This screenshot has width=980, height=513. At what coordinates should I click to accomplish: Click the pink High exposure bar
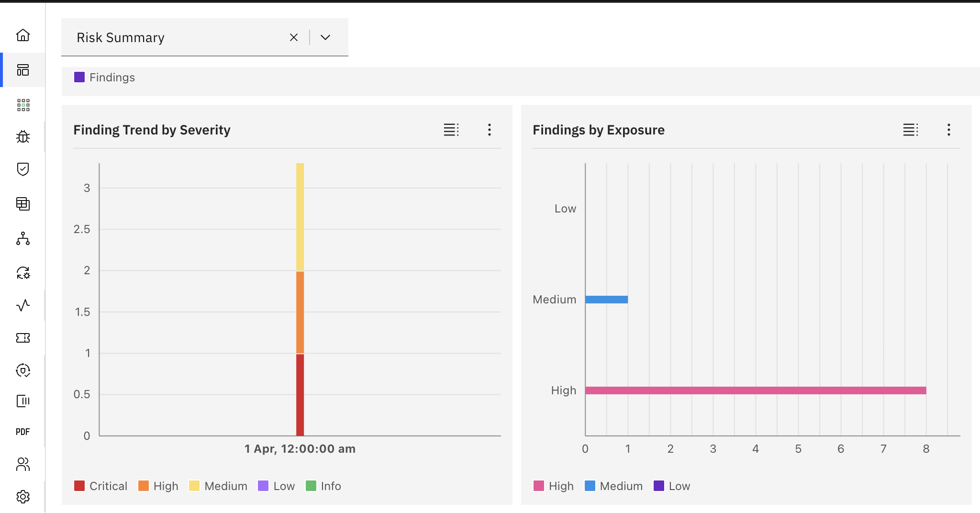[x=755, y=390]
